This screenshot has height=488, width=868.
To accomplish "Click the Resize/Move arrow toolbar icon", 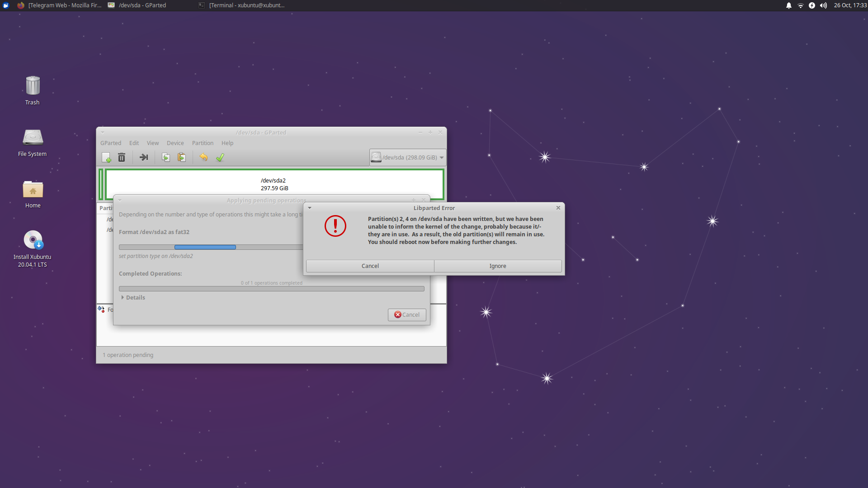I will point(144,157).
